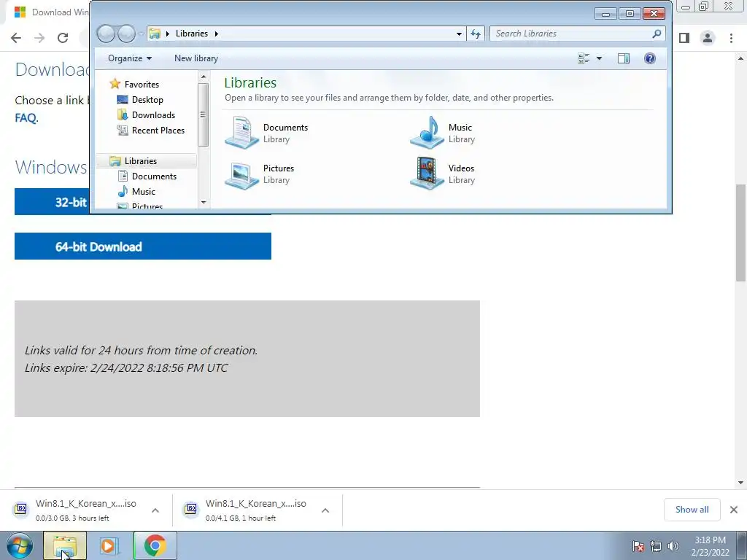Click the 64-bit Download button
This screenshot has width=747, height=560.
tap(143, 246)
